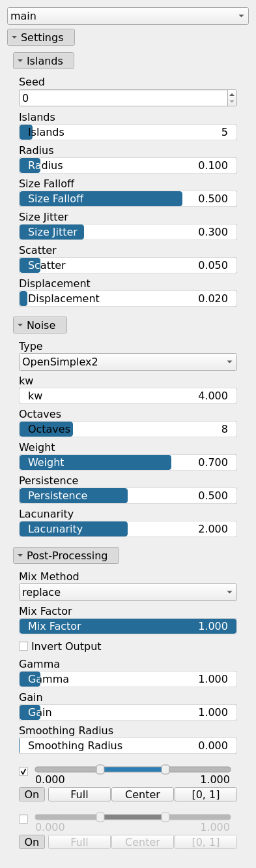Open the main dropdown at top

click(128, 15)
